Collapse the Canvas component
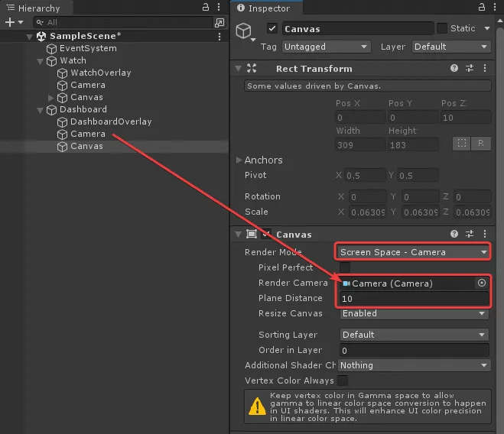 tap(238, 235)
